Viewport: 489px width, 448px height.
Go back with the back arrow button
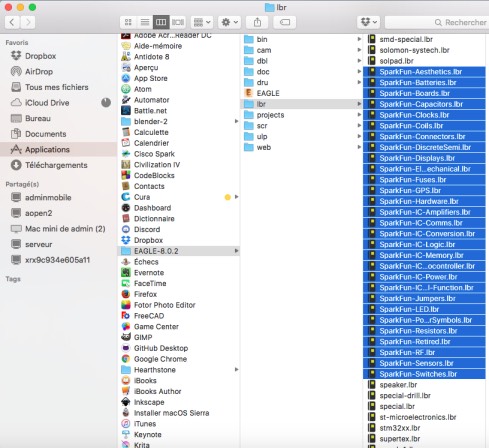pos(12,22)
